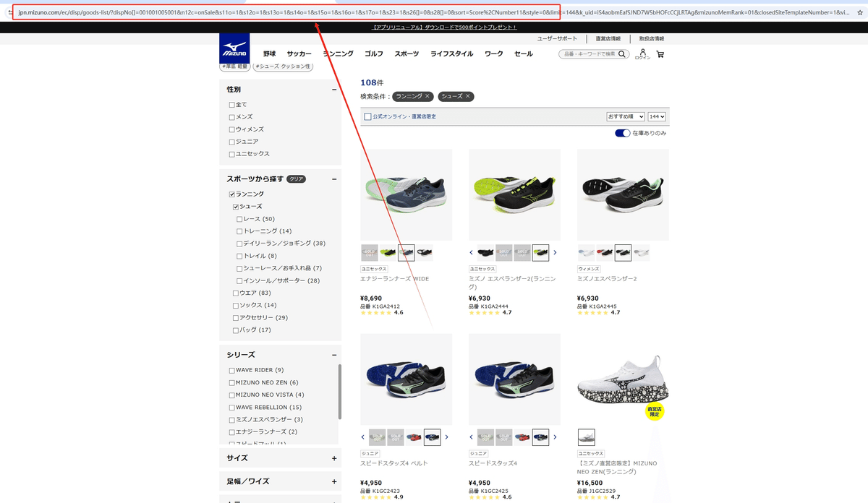This screenshot has height=503, width=868.
Task: Check the MIZUNO NEO ZEN (6) series checkbox
Action: point(232,383)
